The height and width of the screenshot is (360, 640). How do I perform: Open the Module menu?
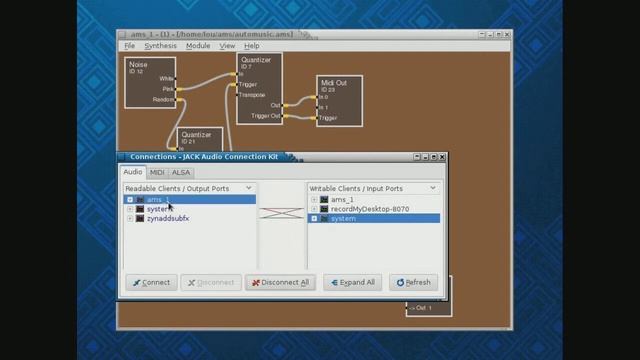point(198,46)
